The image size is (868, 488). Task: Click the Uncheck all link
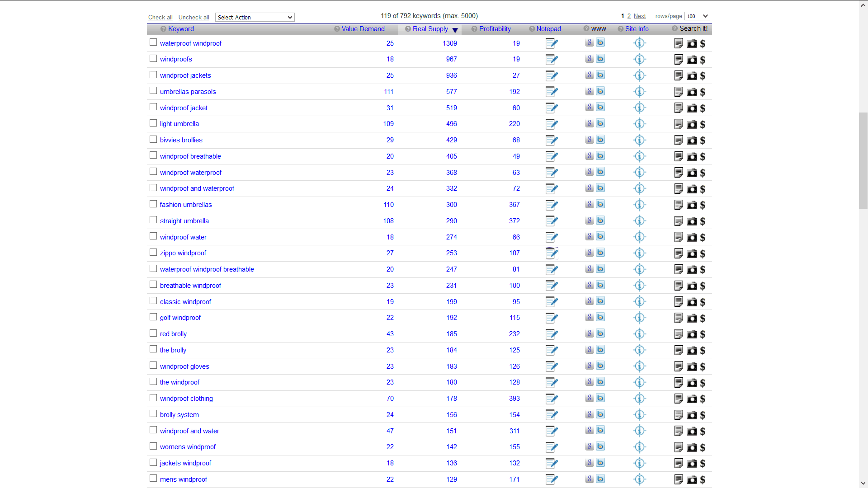[x=194, y=17]
